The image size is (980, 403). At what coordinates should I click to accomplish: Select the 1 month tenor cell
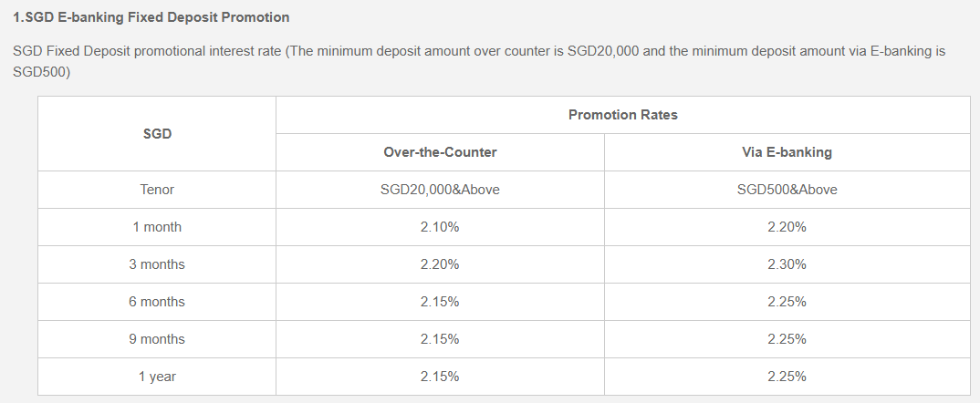click(157, 227)
